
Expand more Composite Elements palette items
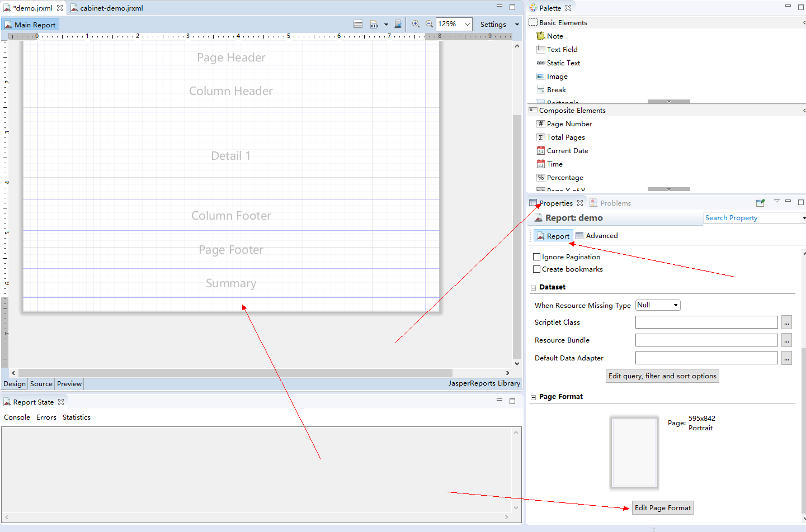669,189
